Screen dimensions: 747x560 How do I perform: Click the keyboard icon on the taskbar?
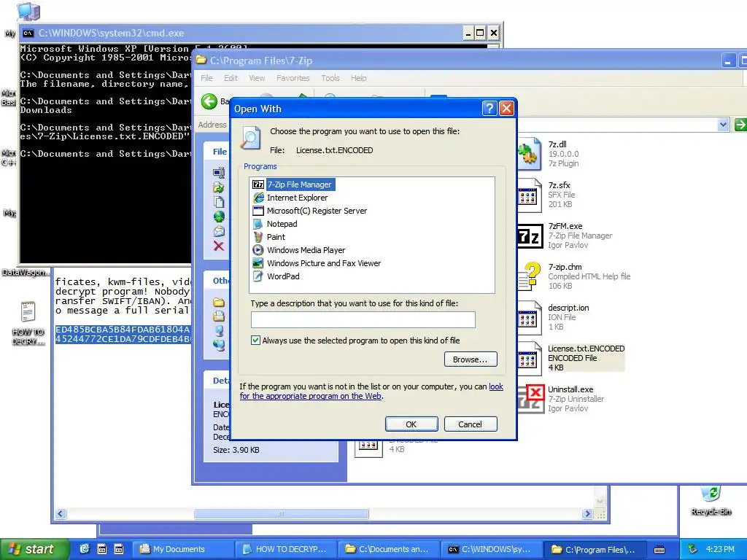click(x=659, y=550)
